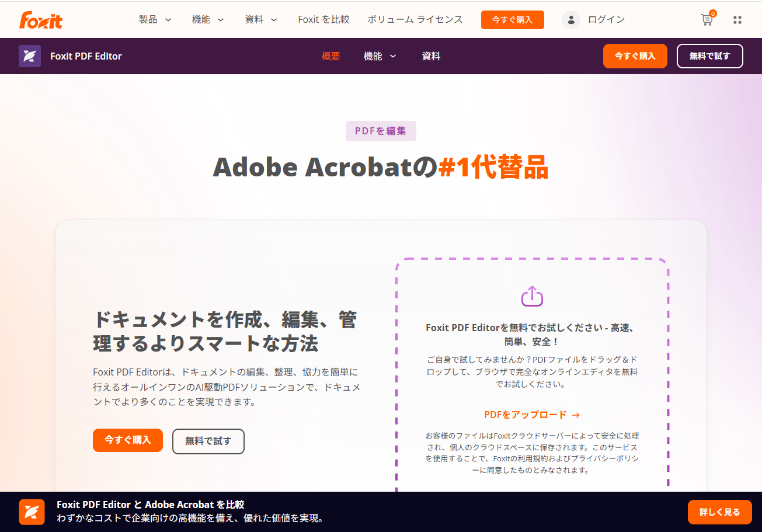Click 無料で試す button below the description
The height and width of the screenshot is (532, 762).
tap(208, 441)
